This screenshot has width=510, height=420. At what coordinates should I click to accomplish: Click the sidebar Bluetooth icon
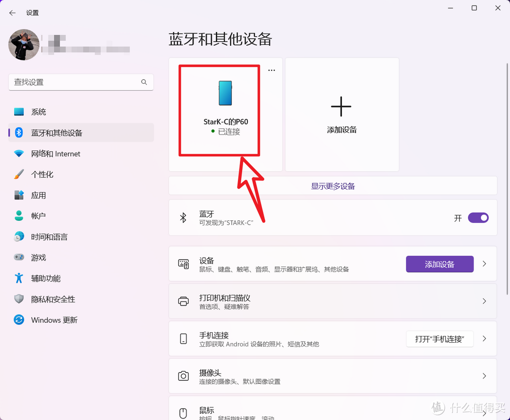(x=19, y=132)
